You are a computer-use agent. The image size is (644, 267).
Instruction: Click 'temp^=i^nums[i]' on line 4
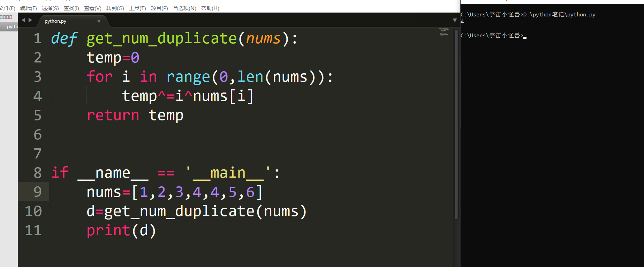tap(188, 96)
